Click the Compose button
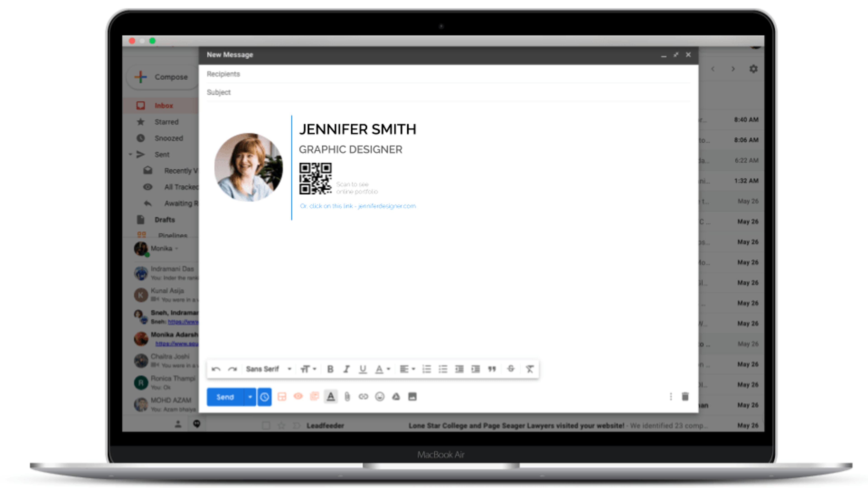Viewport: 868px width, 488px height. coord(163,77)
